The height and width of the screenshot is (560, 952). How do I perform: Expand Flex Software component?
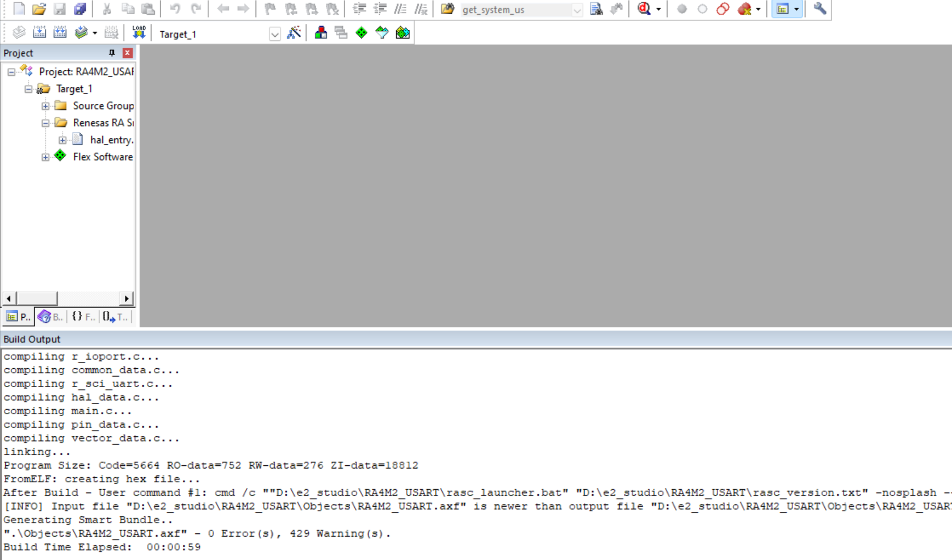(x=45, y=157)
